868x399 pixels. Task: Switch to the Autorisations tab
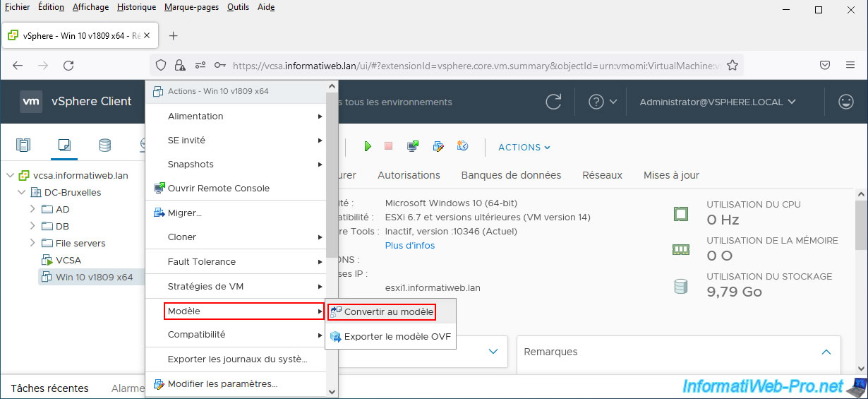(409, 175)
